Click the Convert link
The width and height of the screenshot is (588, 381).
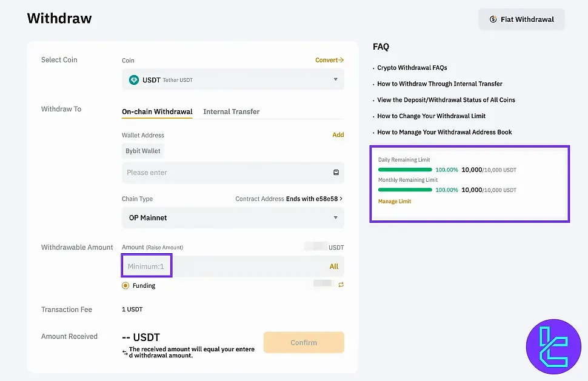point(329,60)
